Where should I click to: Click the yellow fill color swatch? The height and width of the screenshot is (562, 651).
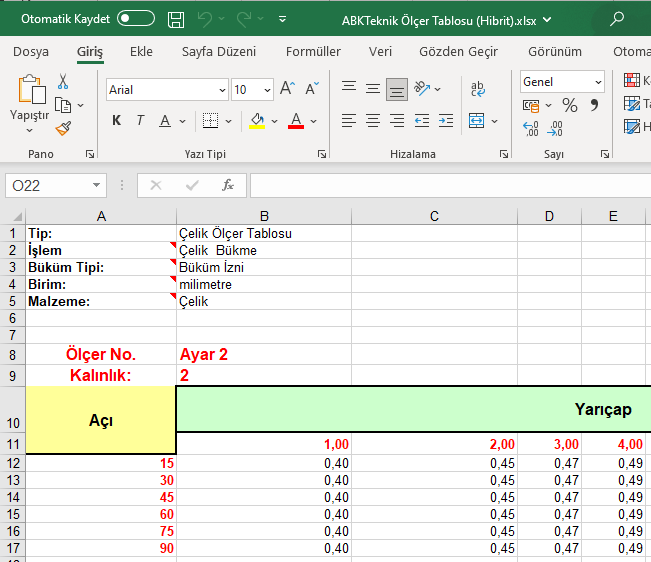click(257, 121)
